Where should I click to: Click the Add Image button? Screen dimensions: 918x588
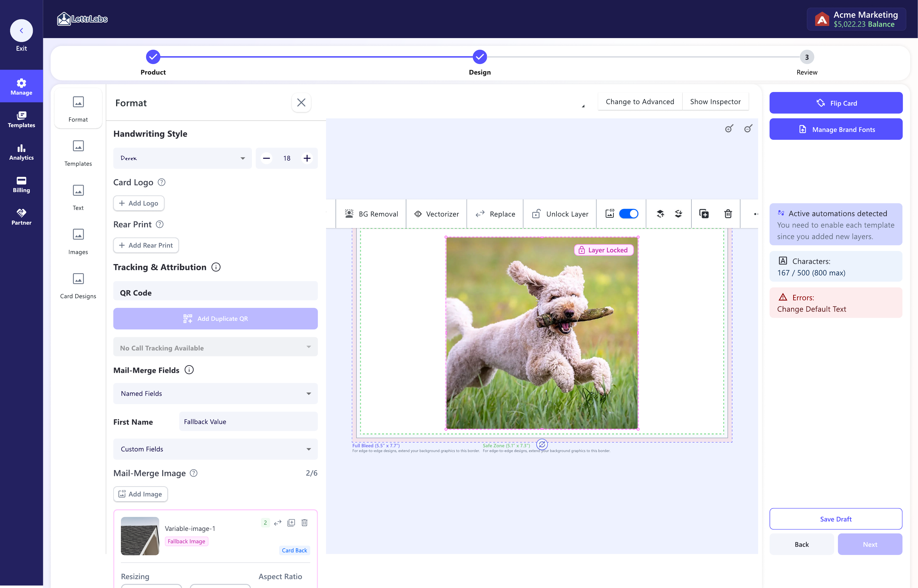click(140, 494)
